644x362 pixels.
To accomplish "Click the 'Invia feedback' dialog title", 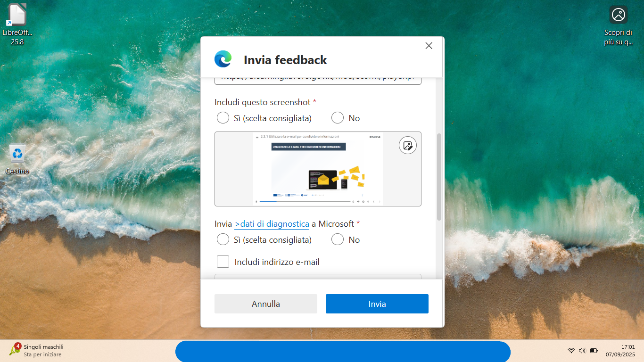I will 285,60.
